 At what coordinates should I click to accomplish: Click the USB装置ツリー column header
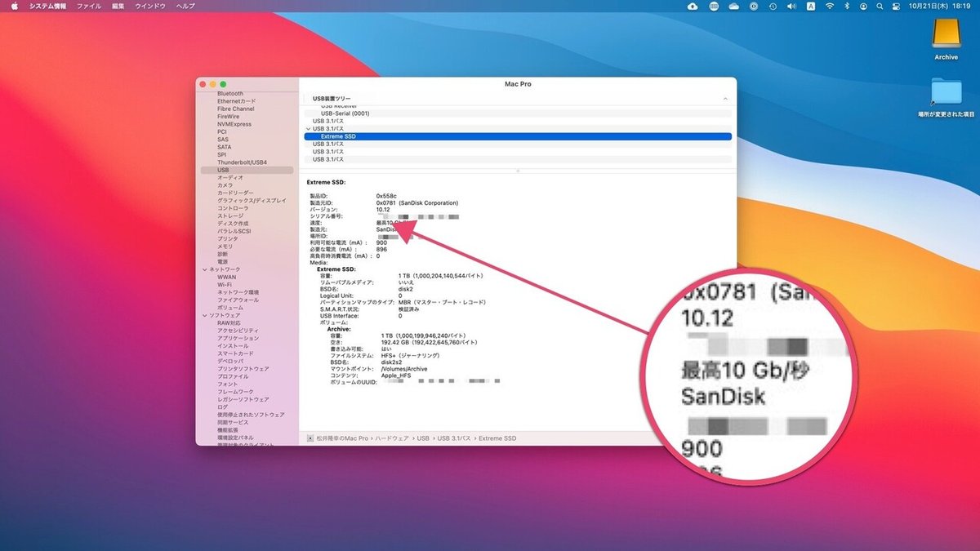[332, 98]
